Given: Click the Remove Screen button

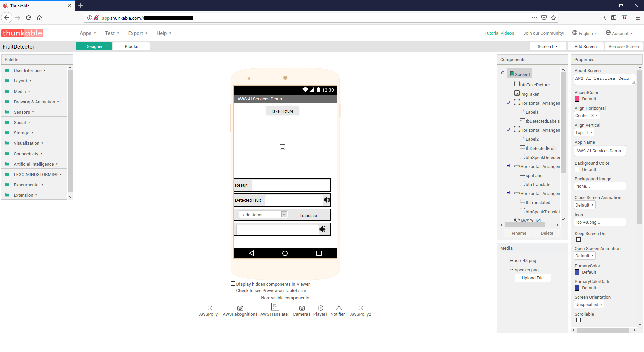Looking at the screenshot, I should coord(624,46).
